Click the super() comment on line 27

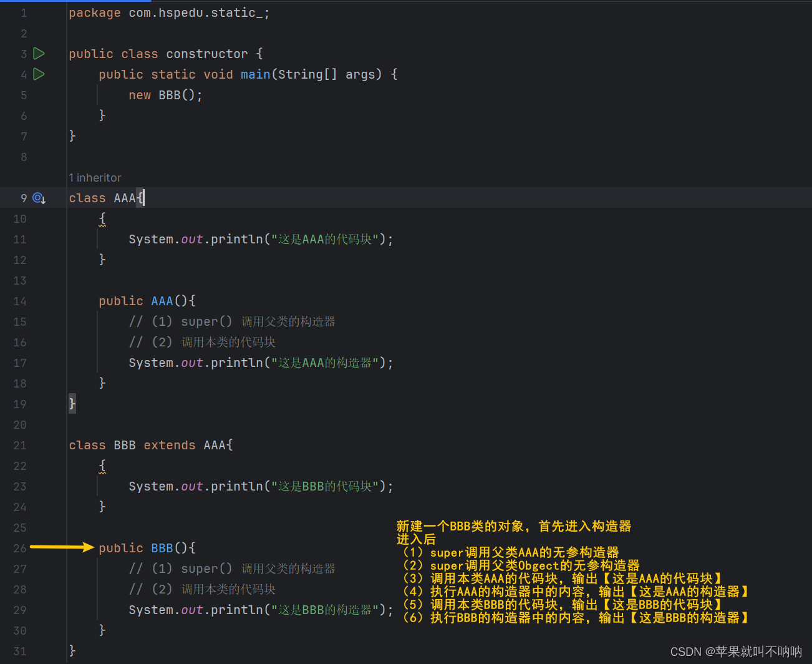(232, 569)
